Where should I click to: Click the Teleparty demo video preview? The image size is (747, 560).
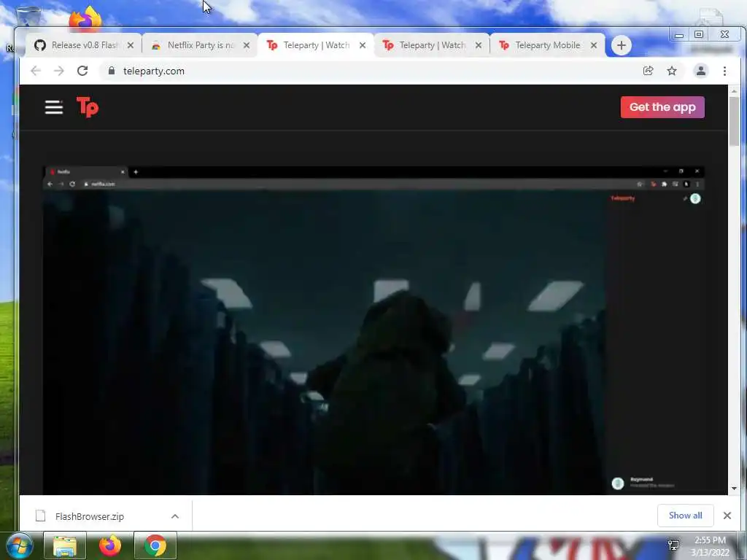coord(373,330)
